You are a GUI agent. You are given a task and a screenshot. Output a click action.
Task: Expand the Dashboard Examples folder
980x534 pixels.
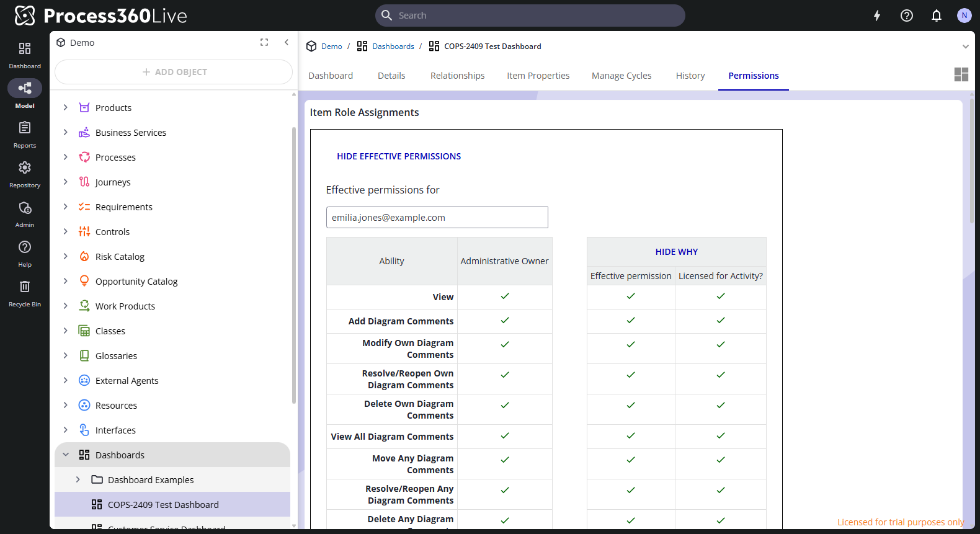78,479
